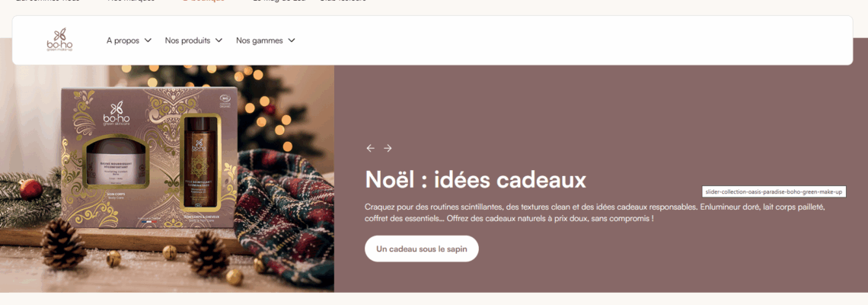Open the Nos produits menu label
The height and width of the screenshot is (305, 868).
(x=187, y=40)
